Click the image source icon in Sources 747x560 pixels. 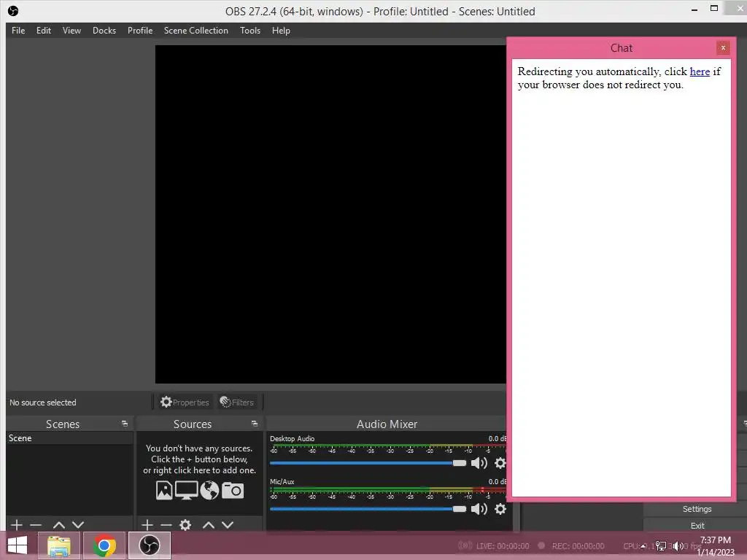coord(164,491)
